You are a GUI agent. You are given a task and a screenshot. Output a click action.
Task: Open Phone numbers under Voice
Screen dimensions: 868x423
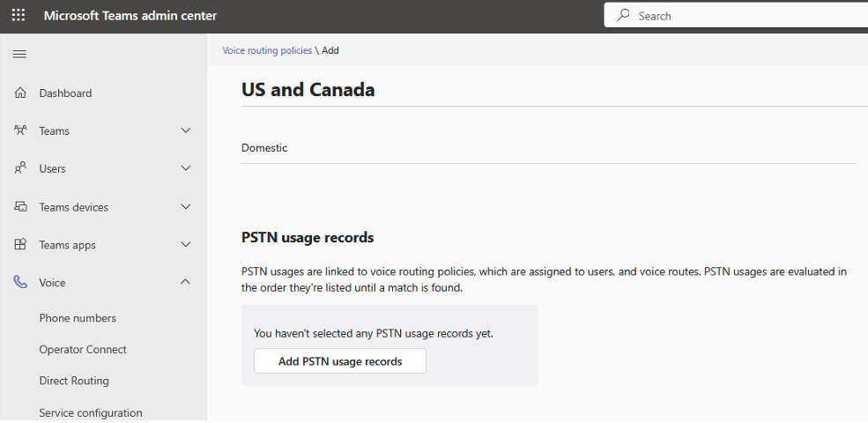[x=78, y=318]
